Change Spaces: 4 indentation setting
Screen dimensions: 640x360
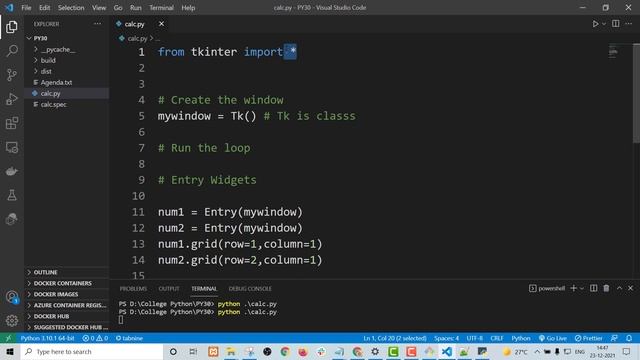(x=446, y=338)
